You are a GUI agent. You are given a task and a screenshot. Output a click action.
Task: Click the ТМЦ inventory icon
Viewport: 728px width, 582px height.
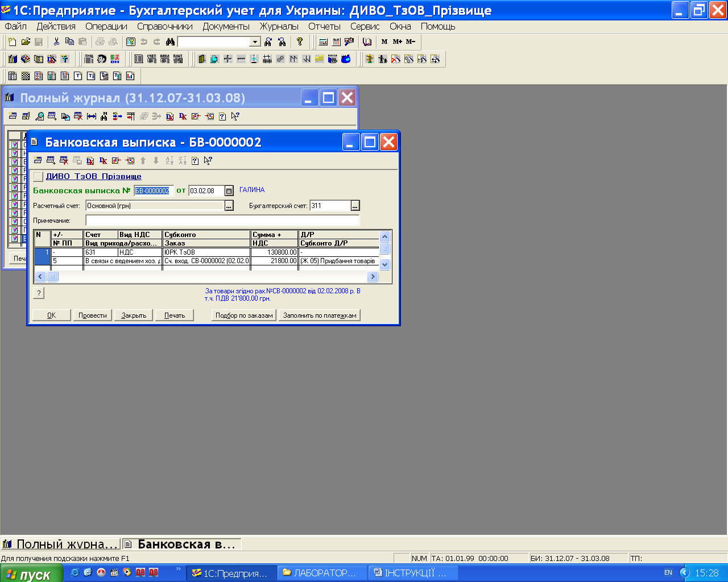click(89, 59)
